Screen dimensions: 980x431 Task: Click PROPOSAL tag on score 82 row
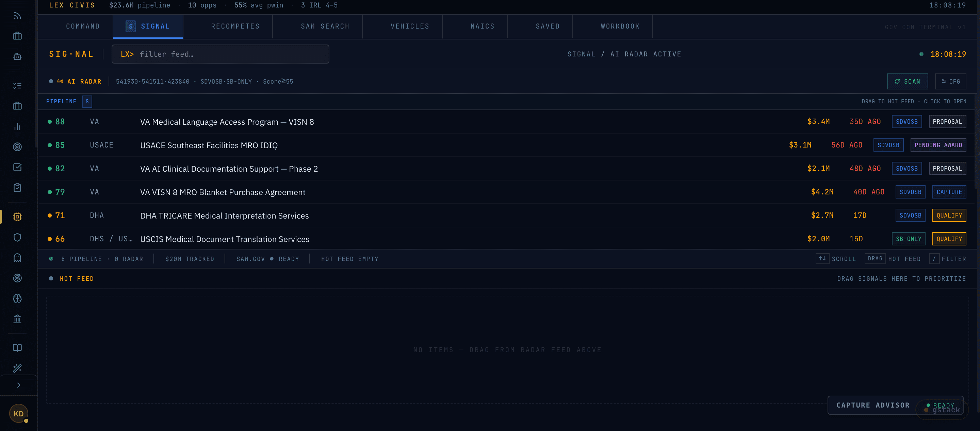point(947,168)
